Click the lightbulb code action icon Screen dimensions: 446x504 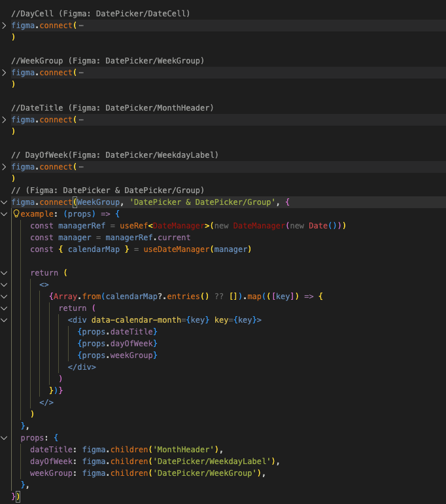(x=16, y=214)
